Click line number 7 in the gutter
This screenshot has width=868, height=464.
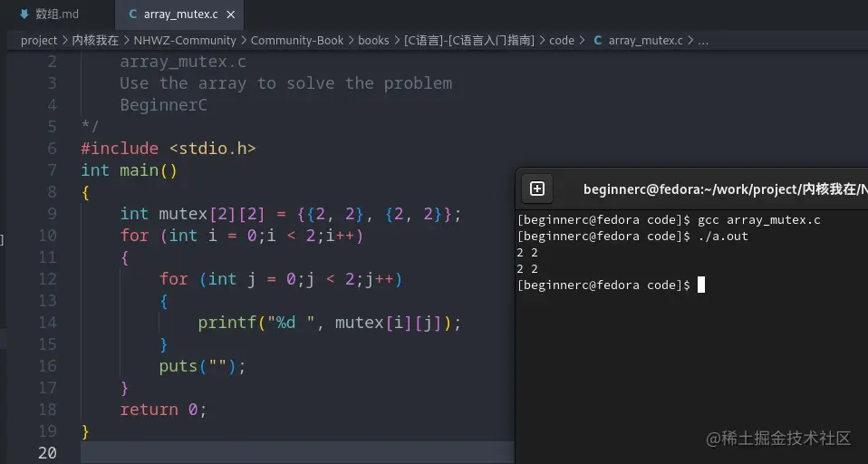click(x=52, y=170)
